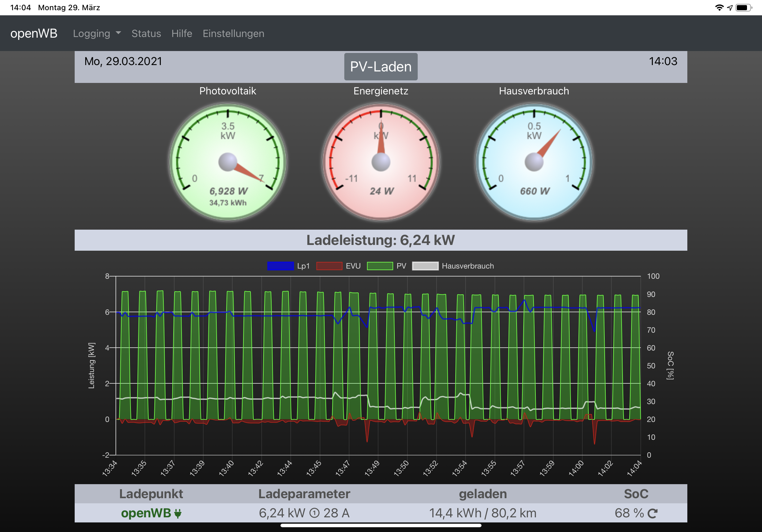762x532 pixels.
Task: Click the openWB brand link
Action: [x=34, y=33]
